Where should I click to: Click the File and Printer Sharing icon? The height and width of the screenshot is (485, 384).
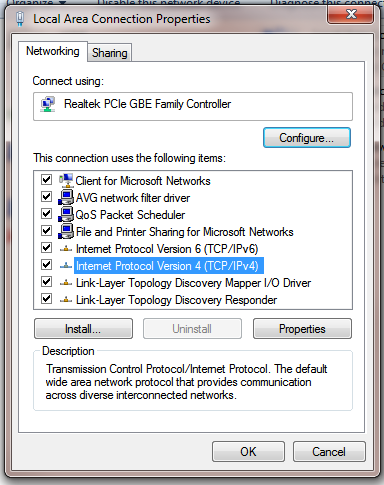pyautogui.click(x=66, y=231)
